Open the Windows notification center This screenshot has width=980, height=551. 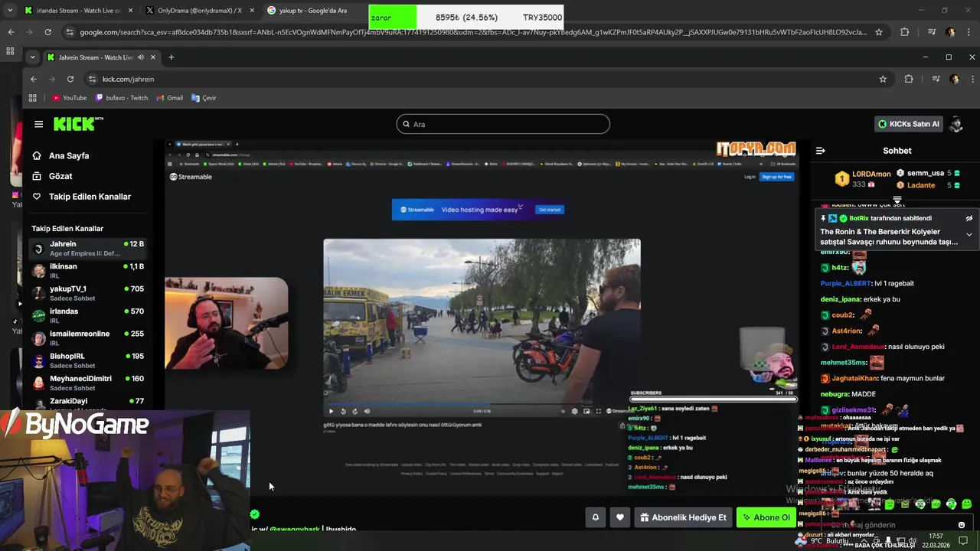tap(963, 540)
